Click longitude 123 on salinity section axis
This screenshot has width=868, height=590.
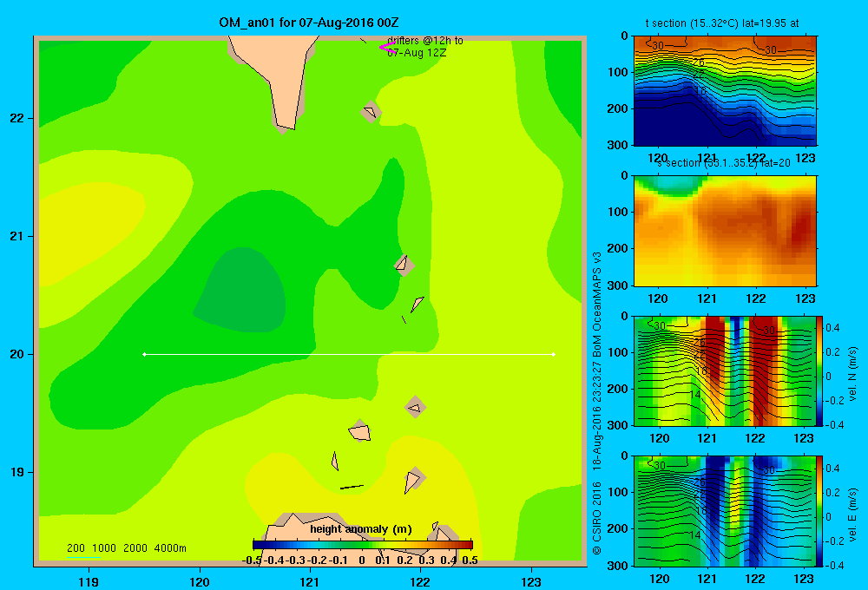805,298
